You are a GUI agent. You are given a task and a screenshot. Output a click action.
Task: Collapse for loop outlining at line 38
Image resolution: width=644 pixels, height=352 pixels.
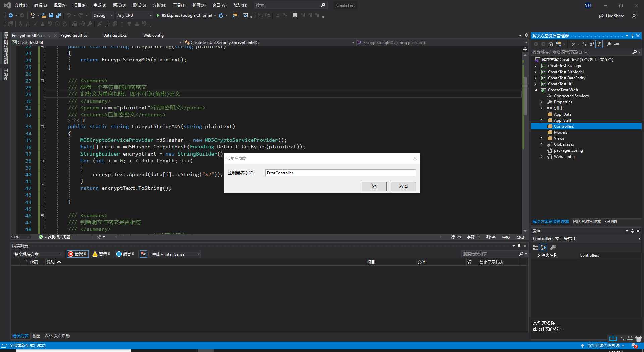(x=42, y=161)
